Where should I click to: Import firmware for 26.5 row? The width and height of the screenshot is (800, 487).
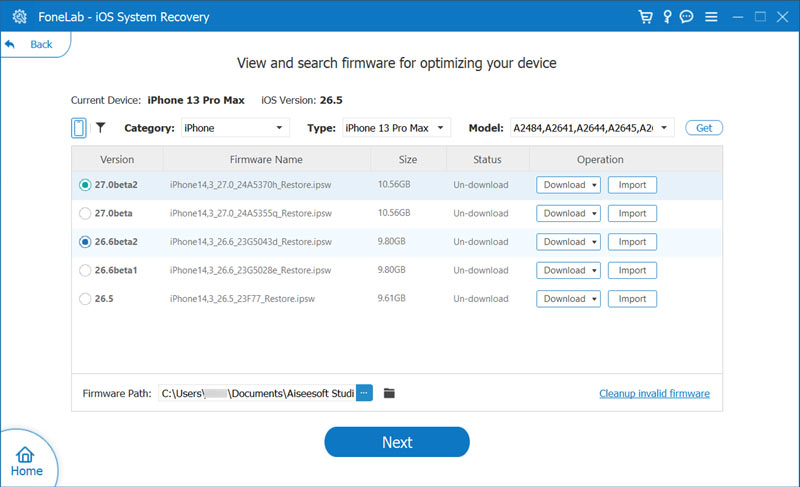pos(632,299)
